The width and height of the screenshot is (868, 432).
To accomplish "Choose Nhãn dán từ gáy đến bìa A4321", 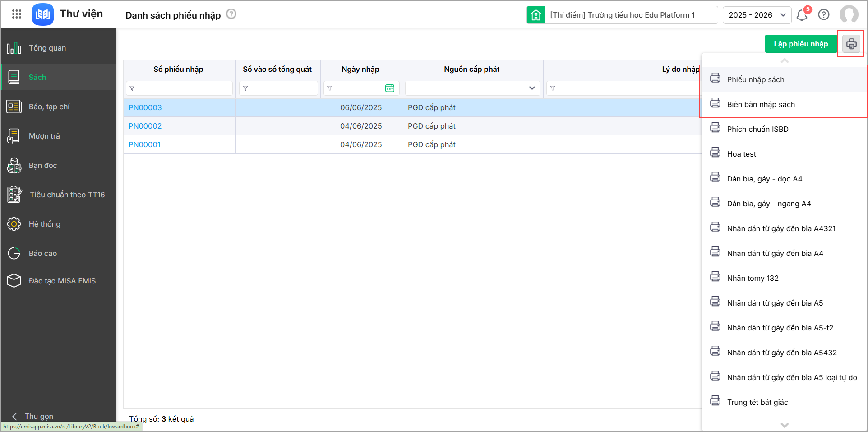I will [x=784, y=228].
